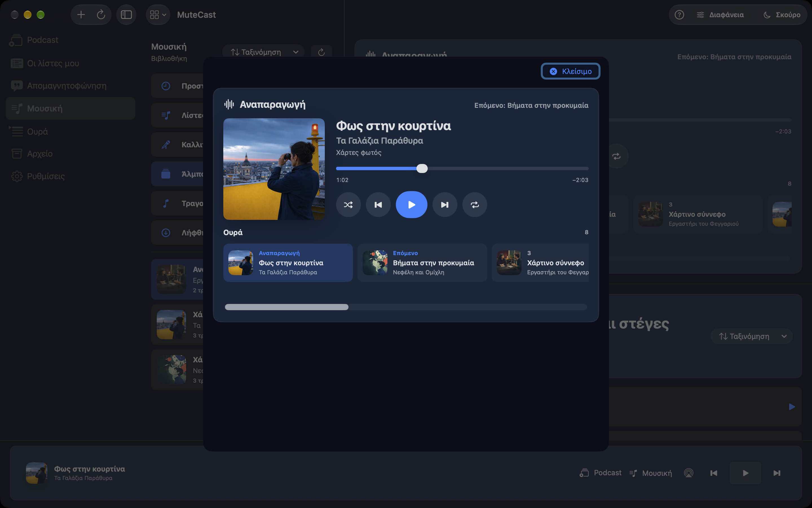Toggle Διαφάνεια transparency option
Viewport: 812px width, 508px height.
(720, 15)
